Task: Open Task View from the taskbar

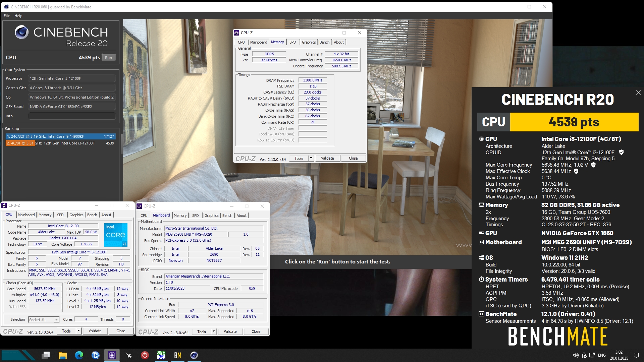Action: [46, 355]
